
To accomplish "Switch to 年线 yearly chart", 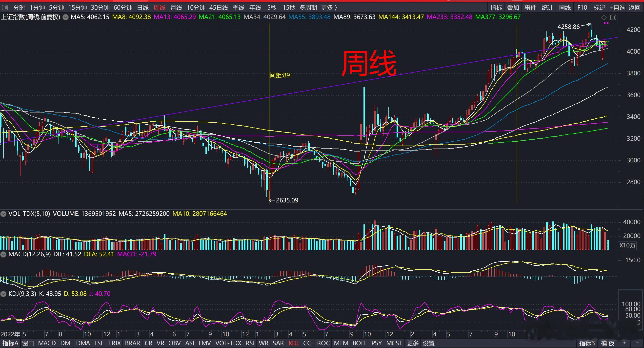I will [255, 8].
